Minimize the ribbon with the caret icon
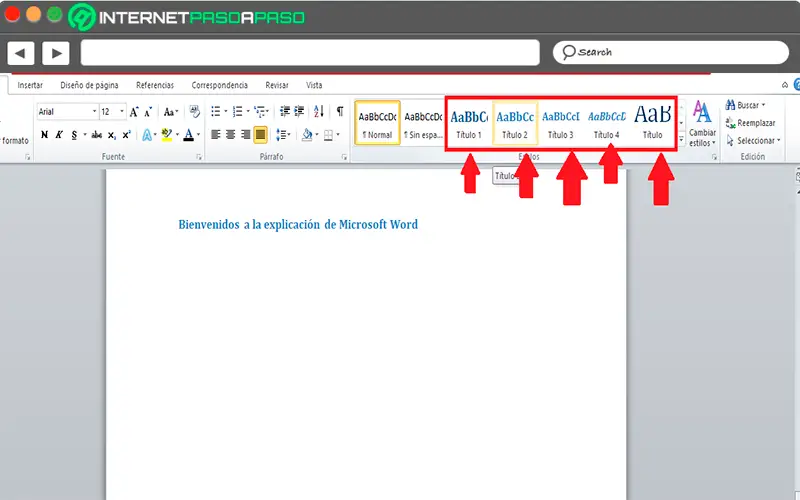Screen dimensions: 800x500 [x=785, y=85]
